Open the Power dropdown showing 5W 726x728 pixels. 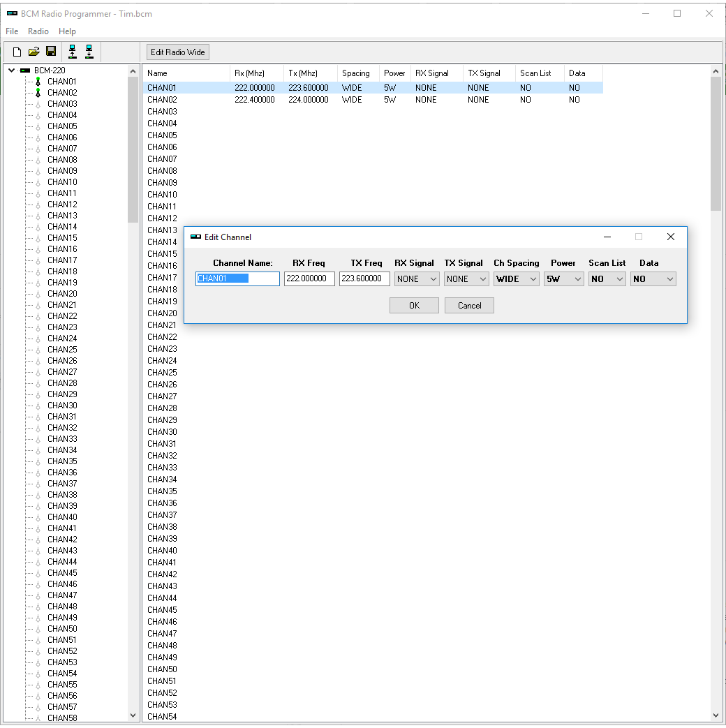click(564, 279)
